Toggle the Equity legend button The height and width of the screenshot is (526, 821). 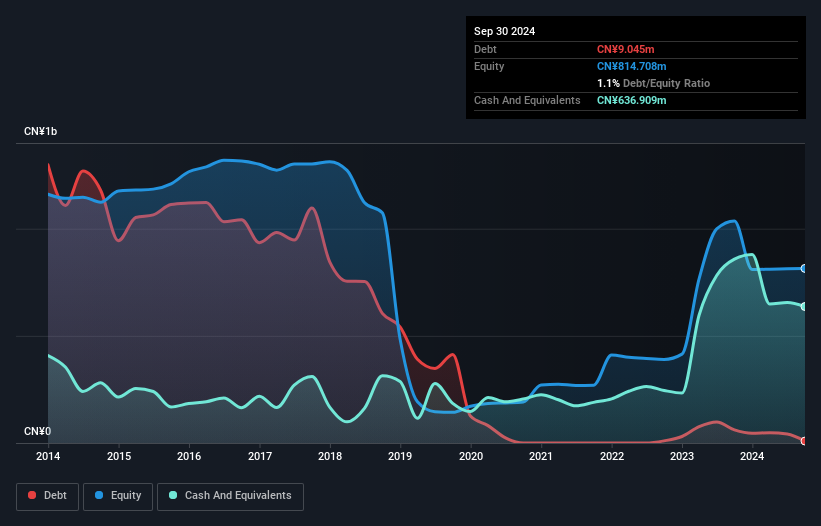(x=118, y=496)
